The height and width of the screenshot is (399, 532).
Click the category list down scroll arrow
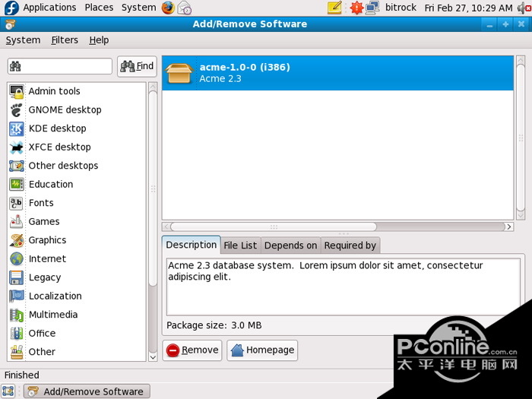click(153, 357)
